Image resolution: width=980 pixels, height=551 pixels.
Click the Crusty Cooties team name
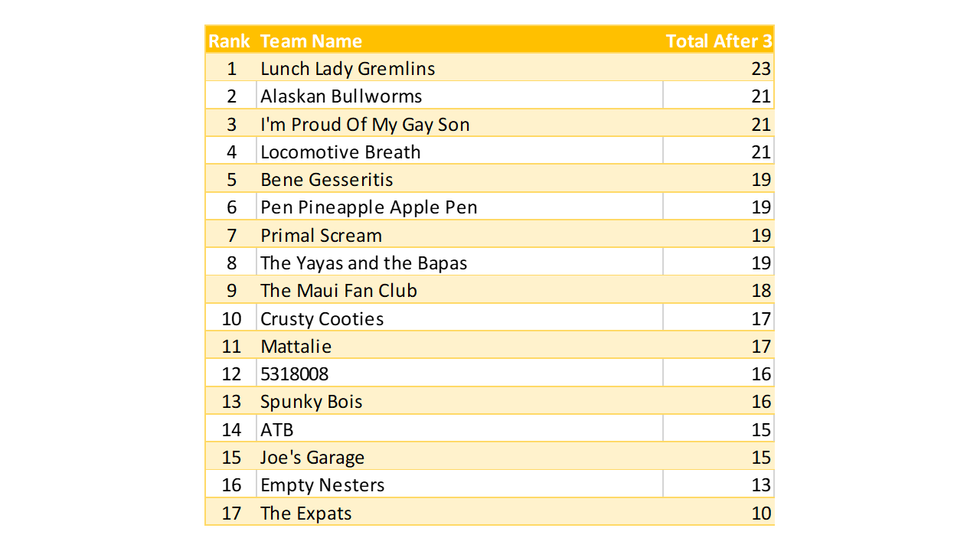(x=322, y=319)
